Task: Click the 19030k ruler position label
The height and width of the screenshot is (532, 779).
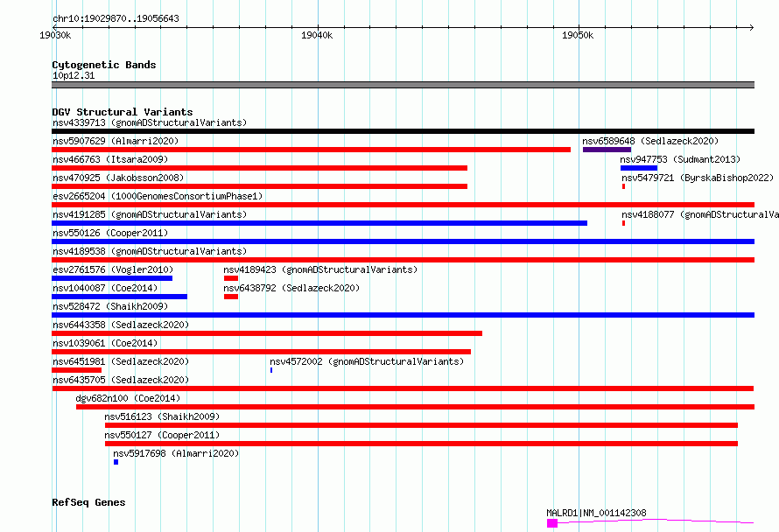Action: 55,35
